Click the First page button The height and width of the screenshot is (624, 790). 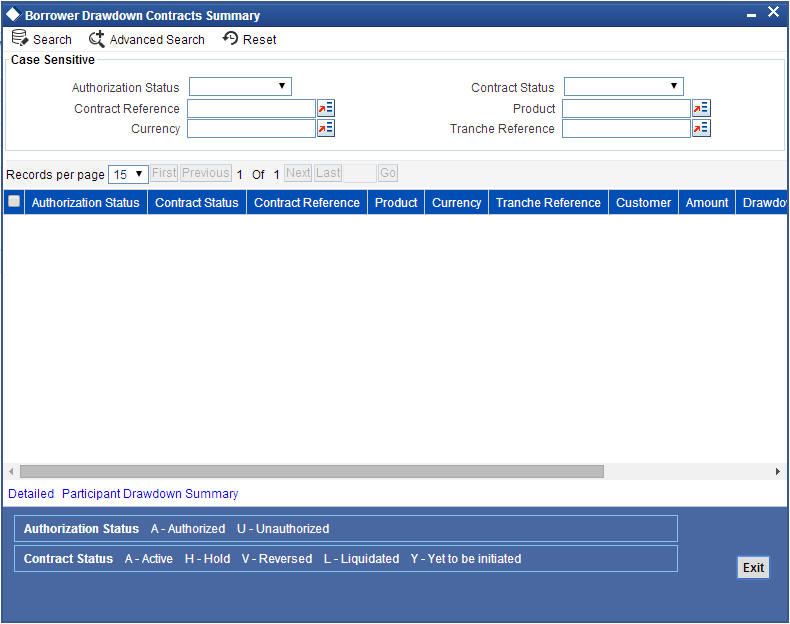[164, 173]
